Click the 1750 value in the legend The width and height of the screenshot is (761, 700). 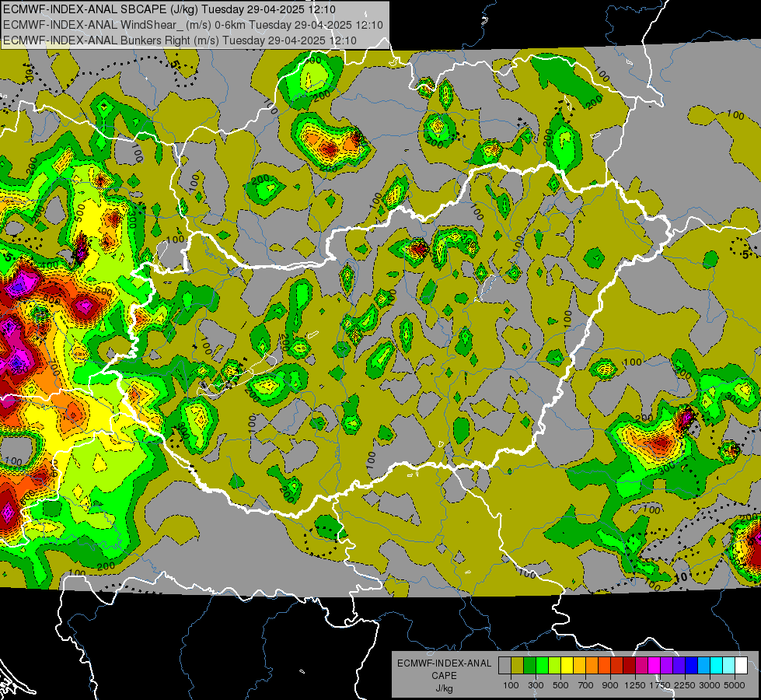pos(660,685)
